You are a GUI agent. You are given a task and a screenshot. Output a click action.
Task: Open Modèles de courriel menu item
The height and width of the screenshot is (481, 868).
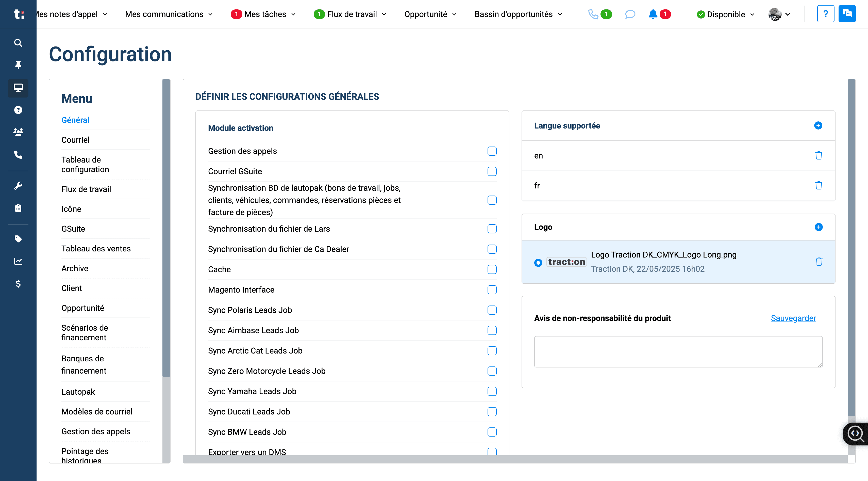tap(97, 412)
